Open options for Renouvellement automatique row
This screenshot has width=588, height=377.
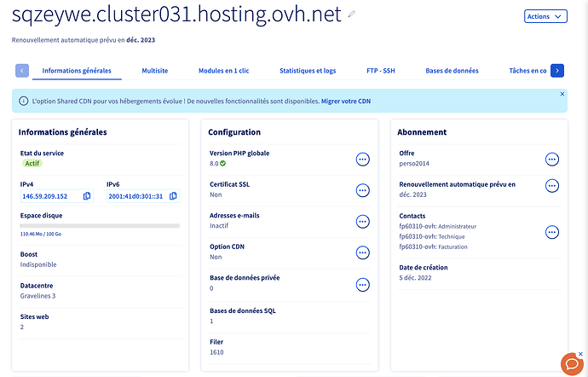[x=552, y=185]
